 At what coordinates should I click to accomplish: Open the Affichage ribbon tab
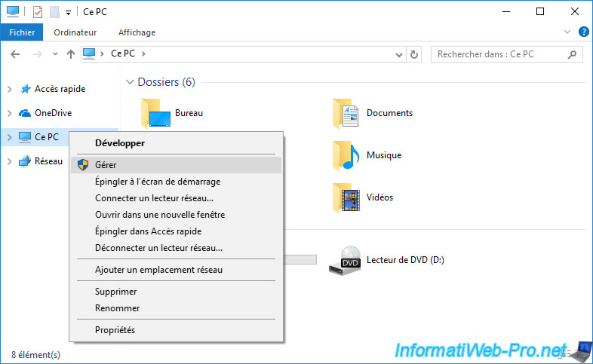pos(137,32)
